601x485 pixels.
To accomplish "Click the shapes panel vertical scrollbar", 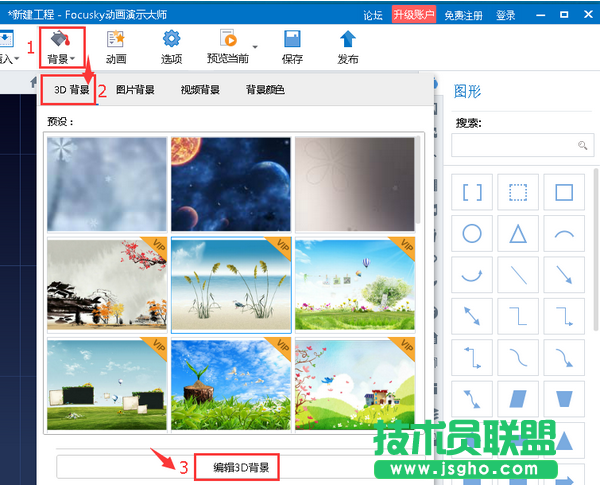I will 596,249.
